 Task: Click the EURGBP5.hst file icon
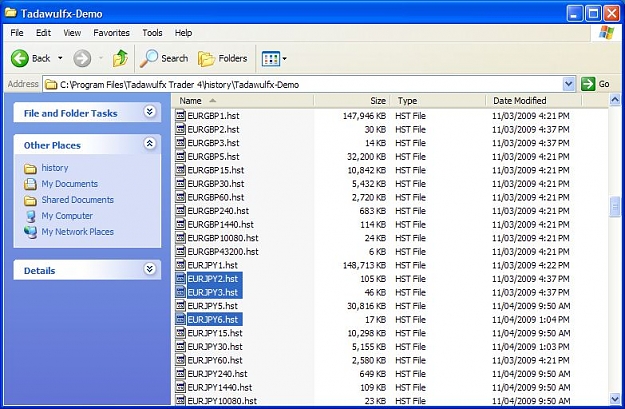[x=181, y=156]
